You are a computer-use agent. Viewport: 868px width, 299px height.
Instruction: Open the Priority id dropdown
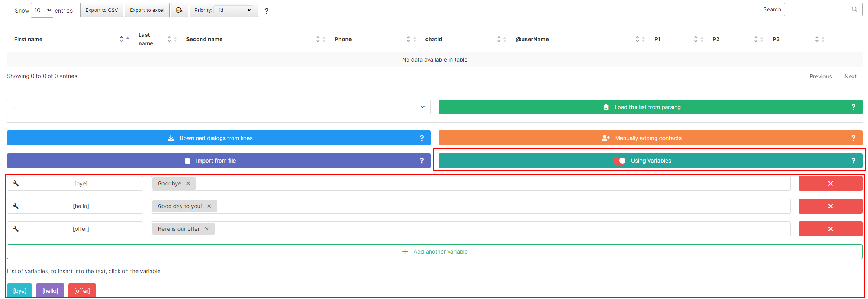tap(235, 10)
